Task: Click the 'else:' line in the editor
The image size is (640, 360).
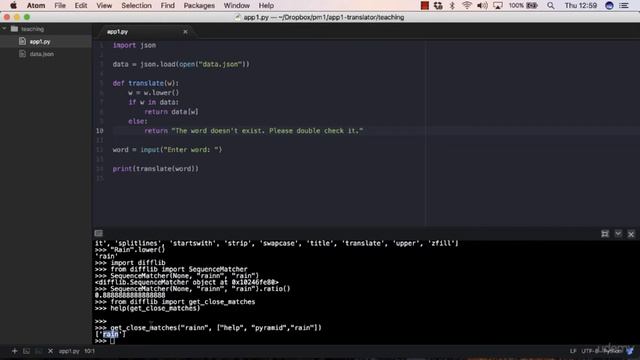Action: coord(138,121)
